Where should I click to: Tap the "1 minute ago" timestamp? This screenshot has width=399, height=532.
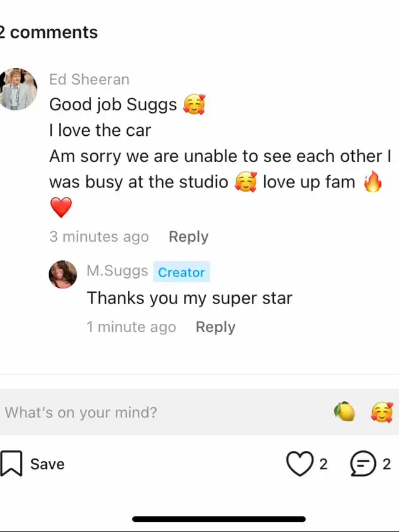point(131,327)
